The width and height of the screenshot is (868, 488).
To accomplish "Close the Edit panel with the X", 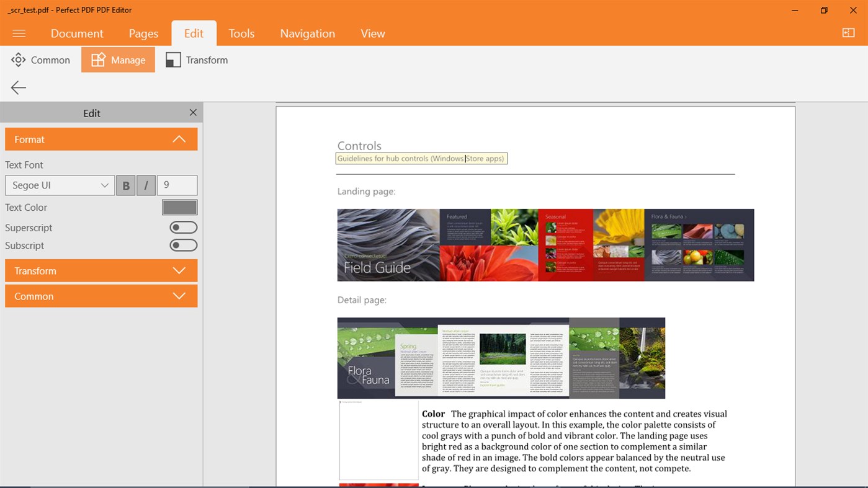I will (192, 112).
